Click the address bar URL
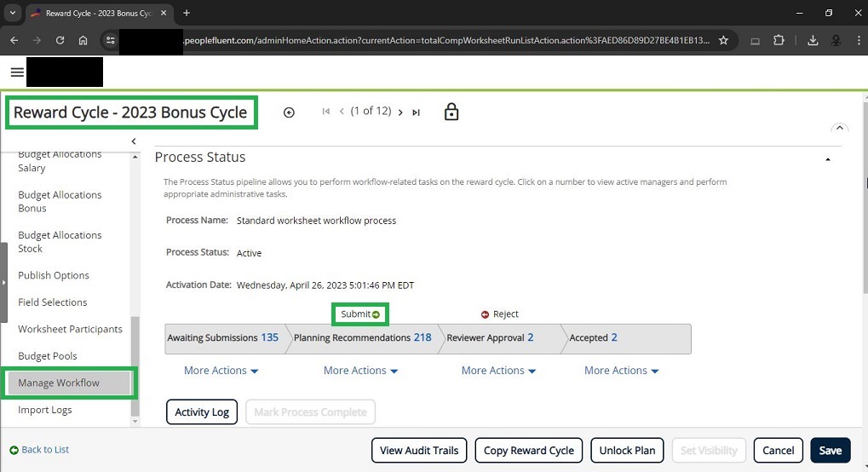Image resolution: width=868 pixels, height=472 pixels. pos(446,40)
